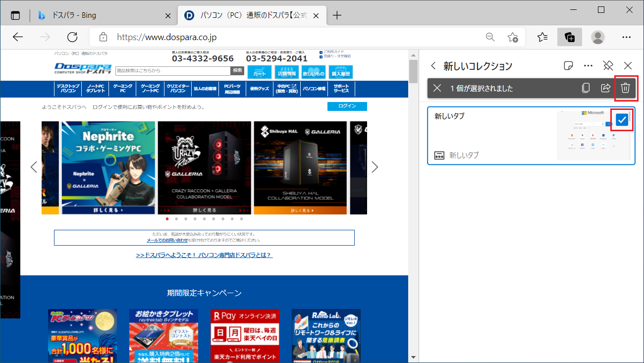Click the Dospara logo
The image size is (644, 363).
83,68
